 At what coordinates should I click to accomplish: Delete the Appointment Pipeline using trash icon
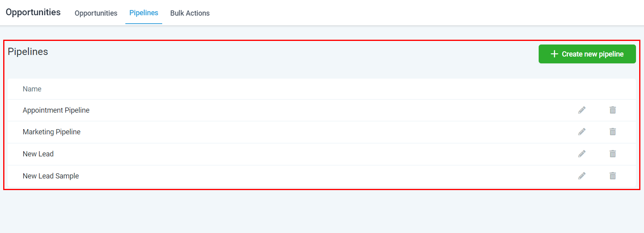[x=613, y=110]
